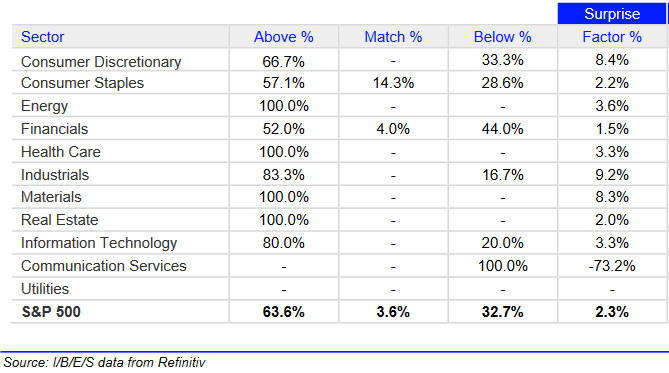
Task: Click the Sector column header
Action: coord(43,37)
